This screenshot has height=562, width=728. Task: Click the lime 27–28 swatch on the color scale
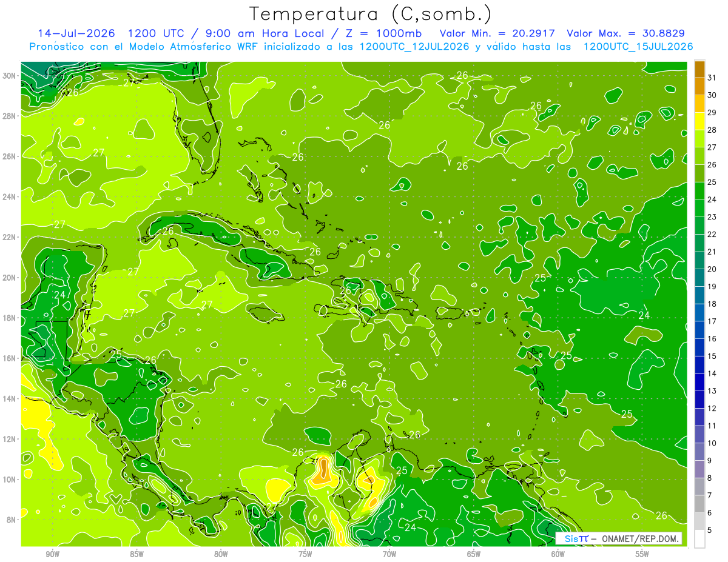tap(699, 139)
